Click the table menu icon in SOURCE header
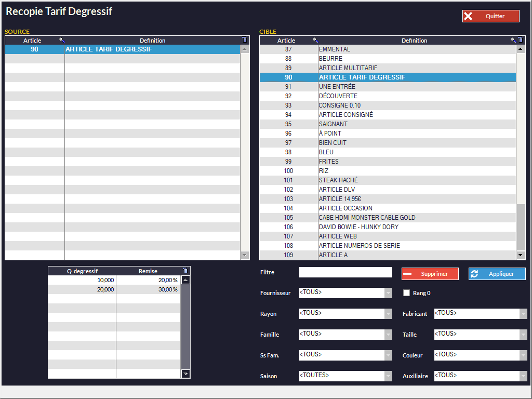 [x=245, y=40]
